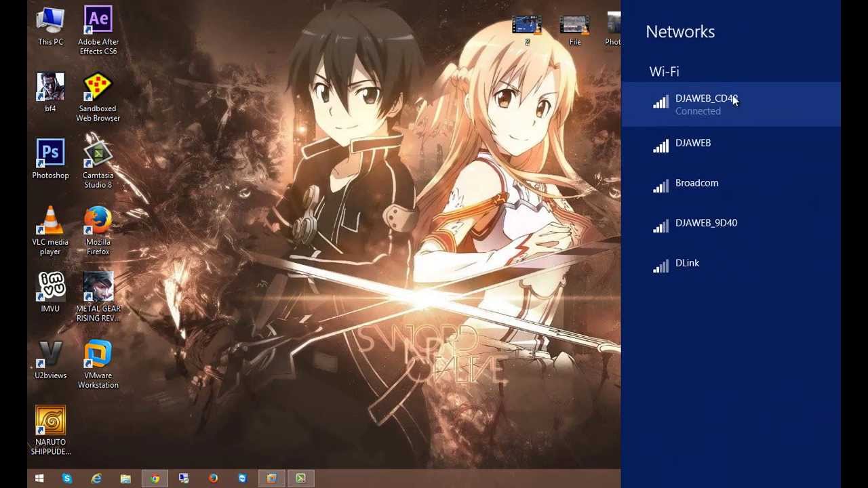Select the Mozilla Firefox desktop shortcut

98,230
